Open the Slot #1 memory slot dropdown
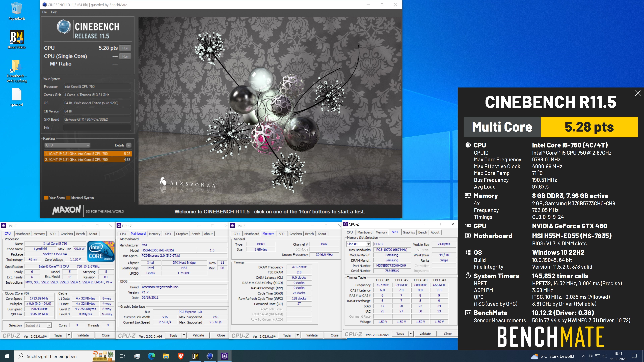Image resolution: width=644 pixels, height=362 pixels. pyautogui.click(x=359, y=244)
